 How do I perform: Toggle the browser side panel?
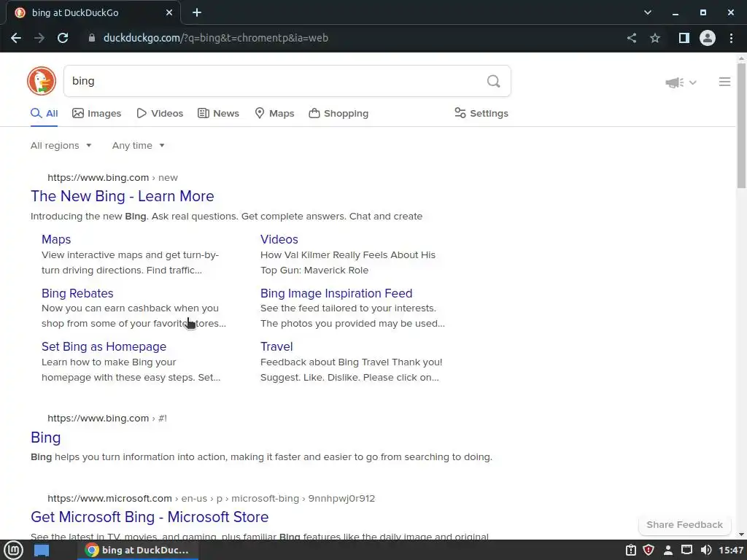(684, 38)
